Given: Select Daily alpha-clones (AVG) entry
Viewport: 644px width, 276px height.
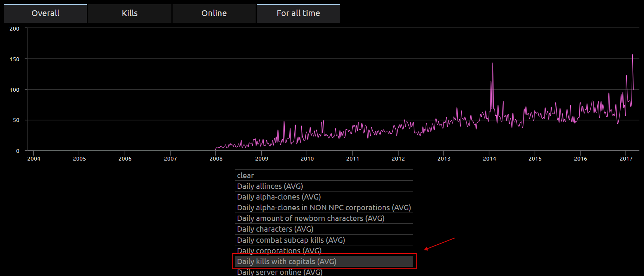Looking at the screenshot, I should click(324, 197).
